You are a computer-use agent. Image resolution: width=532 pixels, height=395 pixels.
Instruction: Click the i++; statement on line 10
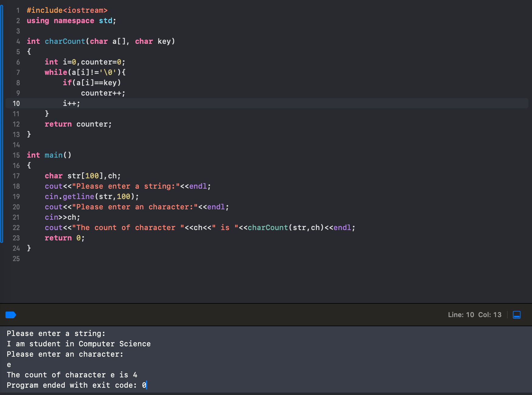[x=71, y=103]
